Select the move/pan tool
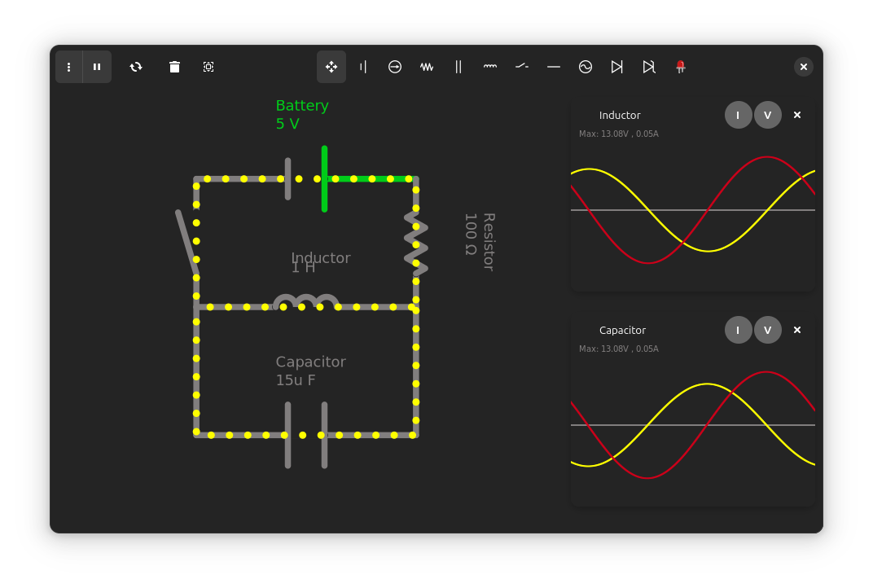873x588 pixels. 331,67
